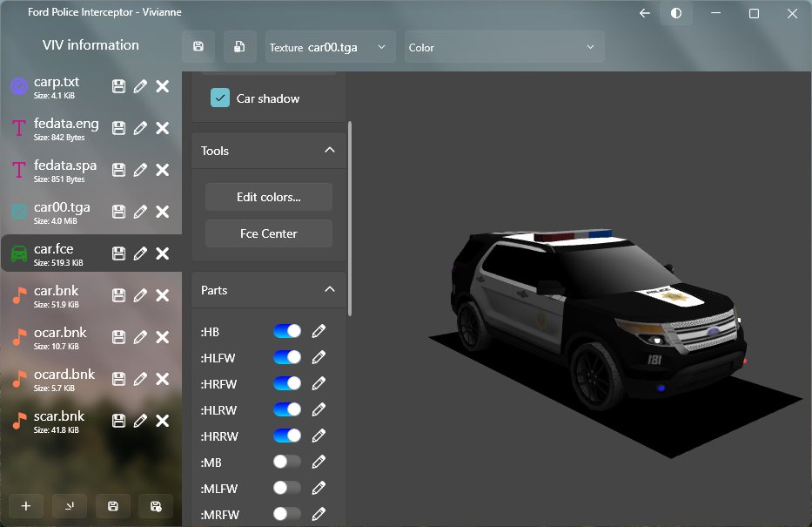
Task: Open the Color dropdown
Action: [x=505, y=47]
